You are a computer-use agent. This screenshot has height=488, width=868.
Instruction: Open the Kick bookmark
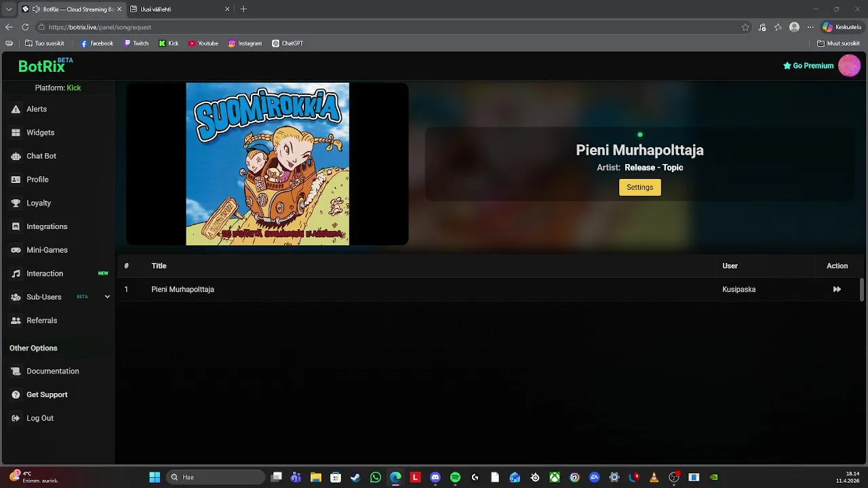click(x=169, y=43)
